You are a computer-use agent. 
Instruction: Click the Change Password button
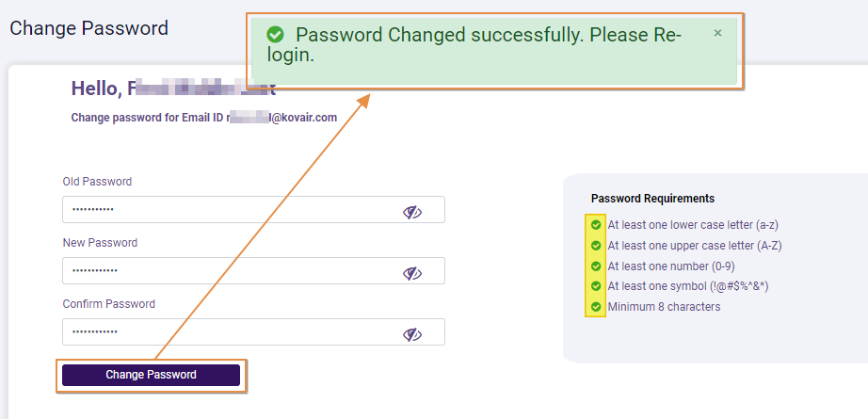(151, 375)
